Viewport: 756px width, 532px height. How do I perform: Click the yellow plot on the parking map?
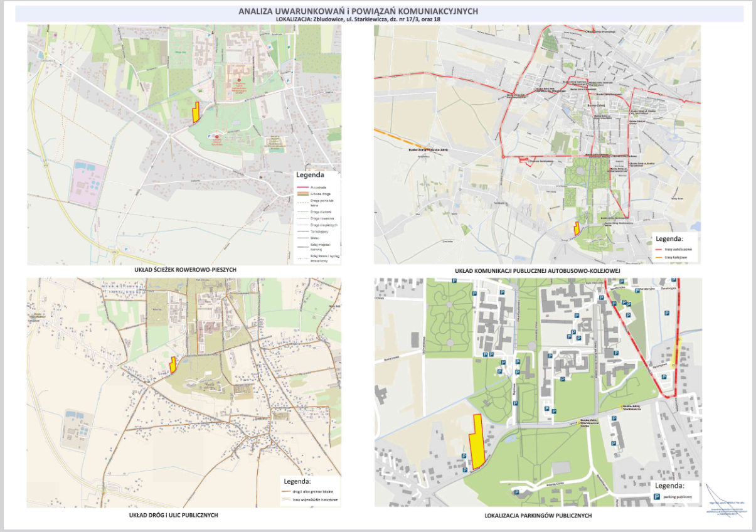click(x=477, y=442)
